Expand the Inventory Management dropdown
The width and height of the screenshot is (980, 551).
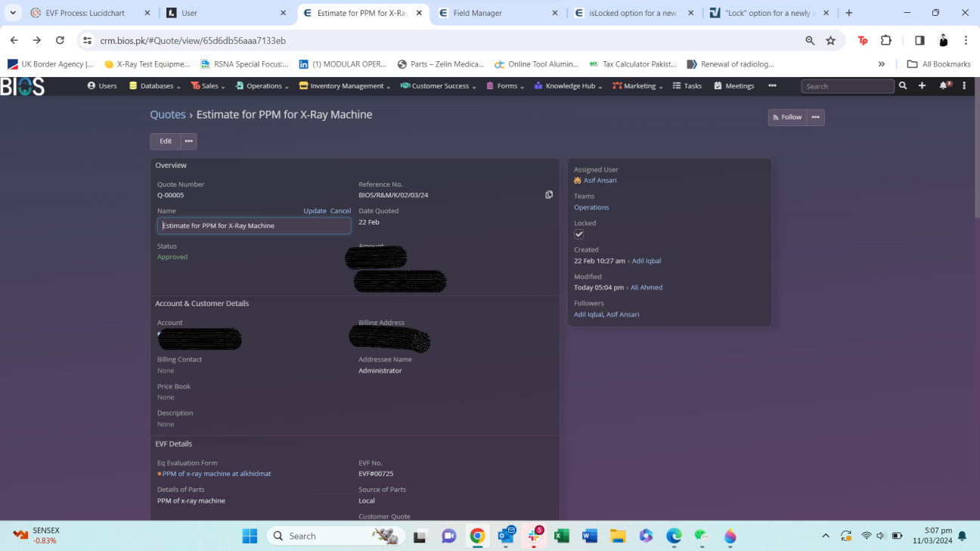pos(345,86)
